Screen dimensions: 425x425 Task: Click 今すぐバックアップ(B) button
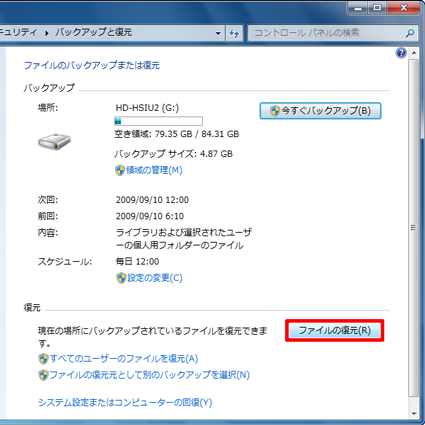tap(320, 111)
